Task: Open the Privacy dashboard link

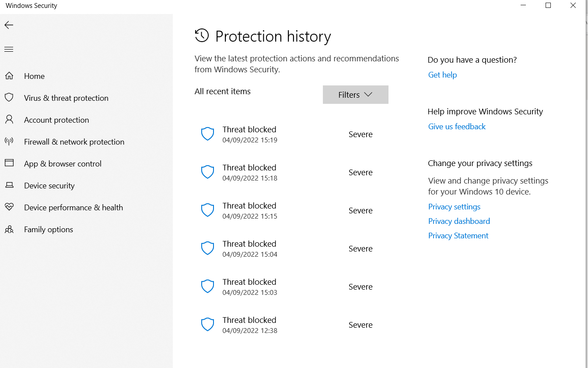Action: 459,221
